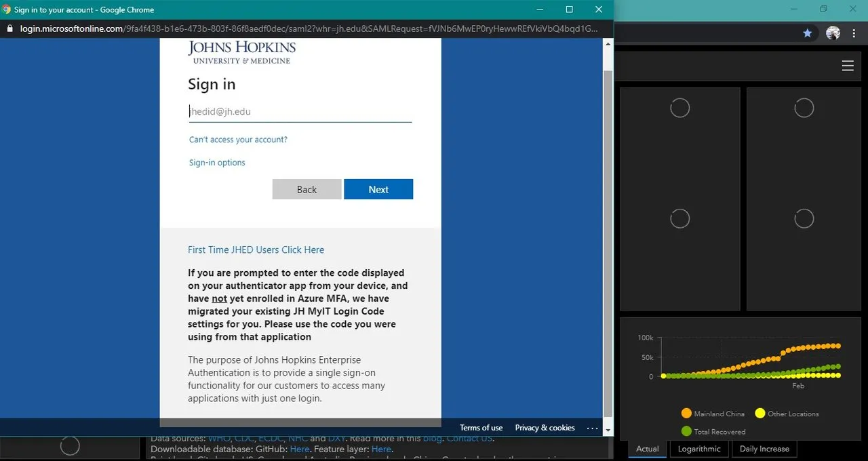Open GitHub "Here" link in dashboard footer
This screenshot has width=868, height=461.
pyautogui.click(x=299, y=449)
